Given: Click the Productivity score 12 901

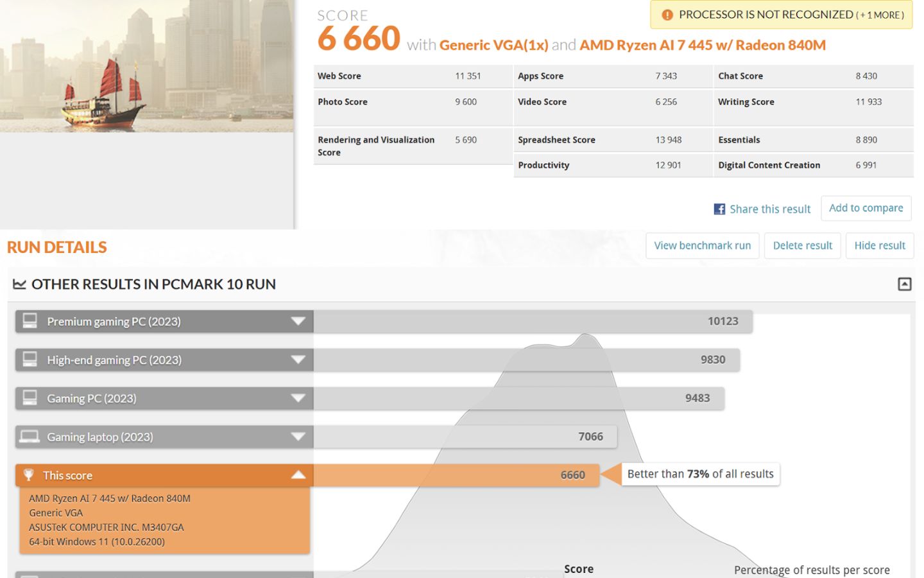Looking at the screenshot, I should (x=668, y=165).
